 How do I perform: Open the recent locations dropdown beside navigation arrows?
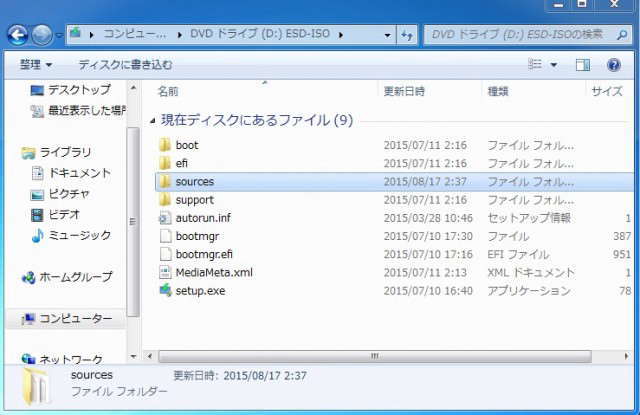pyautogui.click(x=60, y=35)
